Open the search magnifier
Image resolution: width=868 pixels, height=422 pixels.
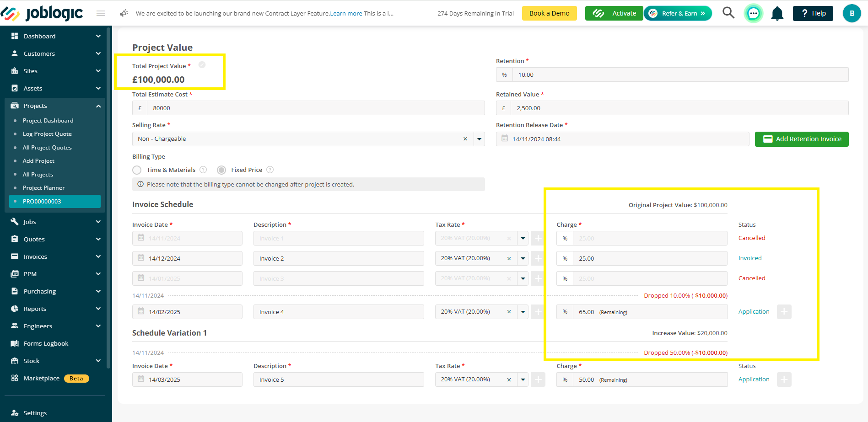[x=728, y=13]
